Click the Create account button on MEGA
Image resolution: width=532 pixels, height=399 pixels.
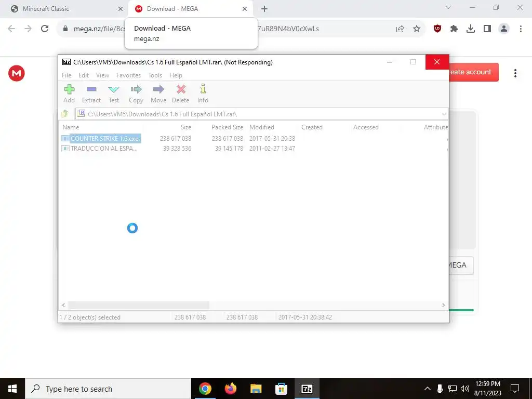(x=474, y=72)
